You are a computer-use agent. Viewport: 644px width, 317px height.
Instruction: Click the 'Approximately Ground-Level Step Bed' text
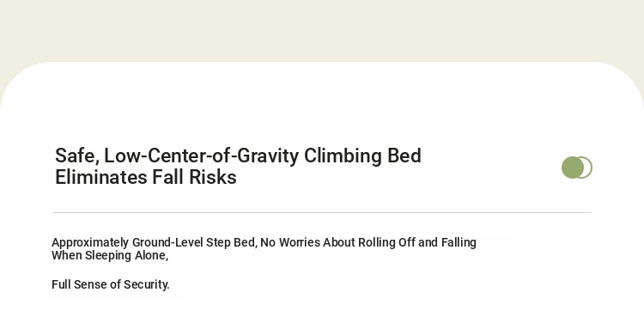tap(154, 242)
